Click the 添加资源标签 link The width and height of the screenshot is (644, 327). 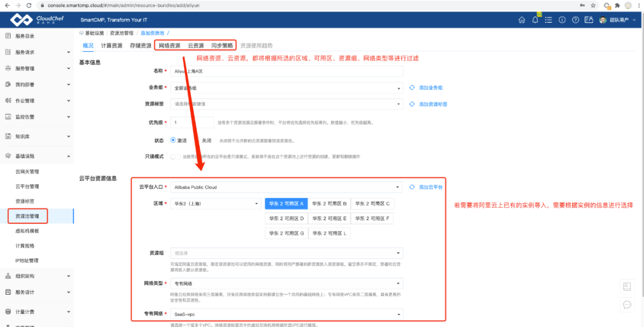433,104
